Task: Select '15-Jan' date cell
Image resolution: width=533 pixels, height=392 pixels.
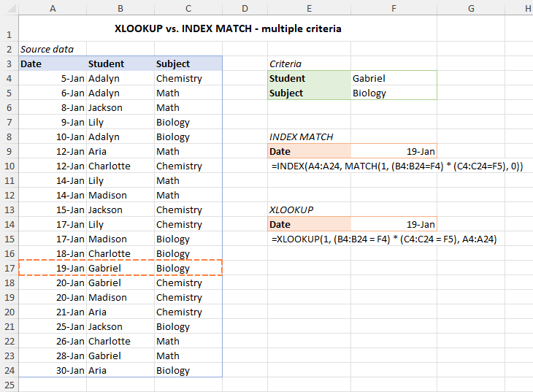Action: [x=53, y=210]
